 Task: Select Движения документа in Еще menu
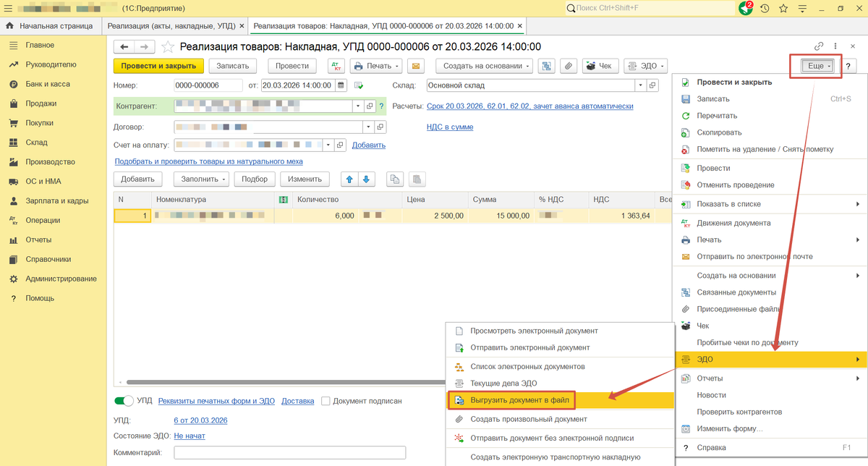[x=770, y=223]
